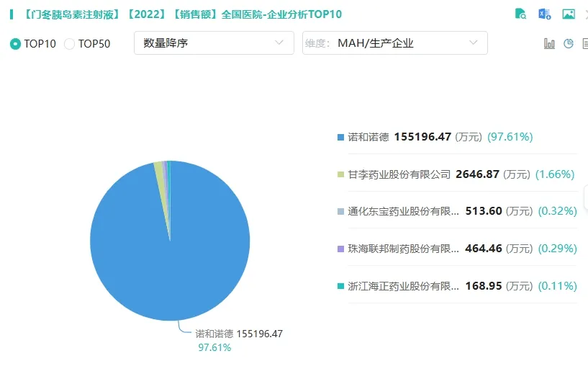
Task: Click the value 513.60 in legend
Action: [x=484, y=211]
